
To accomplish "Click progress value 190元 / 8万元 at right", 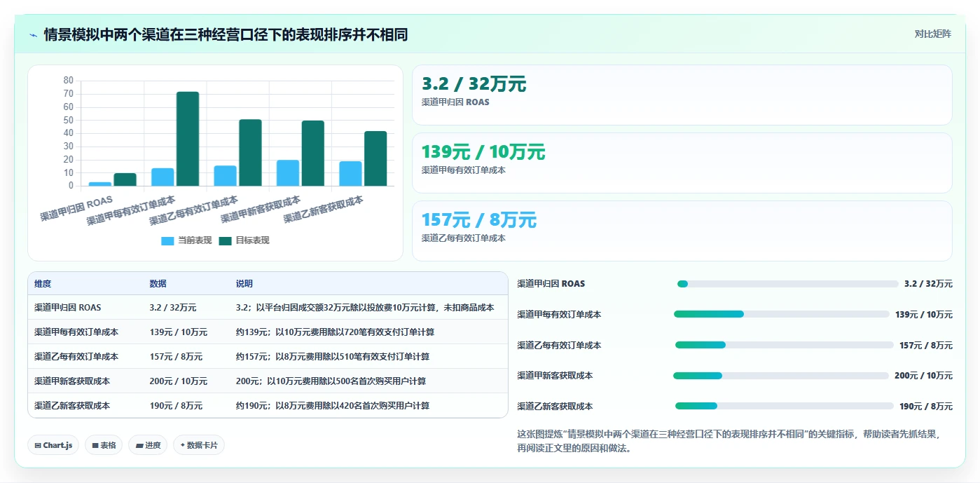I will (925, 406).
